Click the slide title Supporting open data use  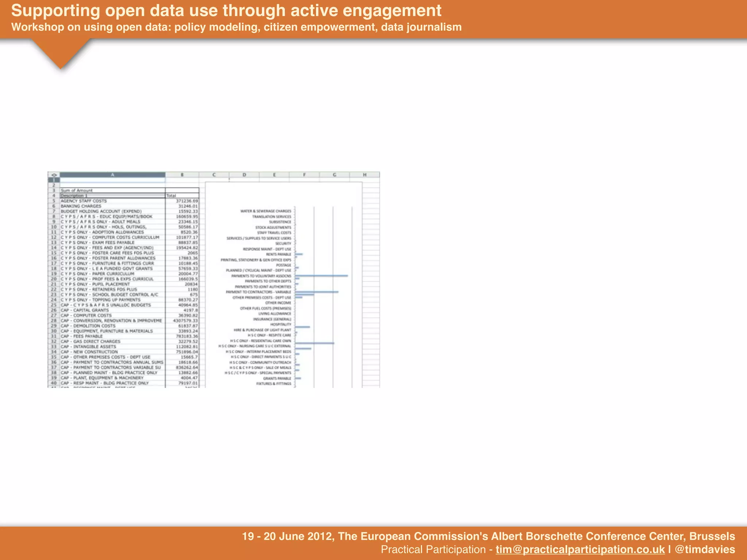tap(226, 11)
